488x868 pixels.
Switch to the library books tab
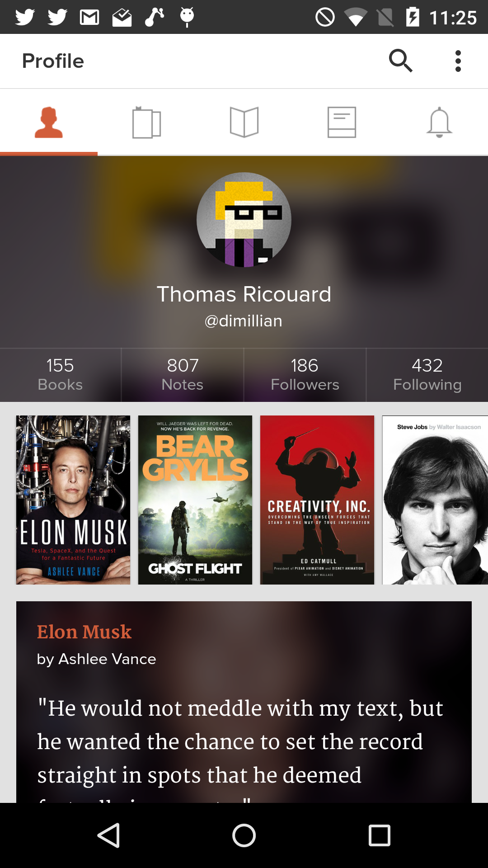(146, 122)
